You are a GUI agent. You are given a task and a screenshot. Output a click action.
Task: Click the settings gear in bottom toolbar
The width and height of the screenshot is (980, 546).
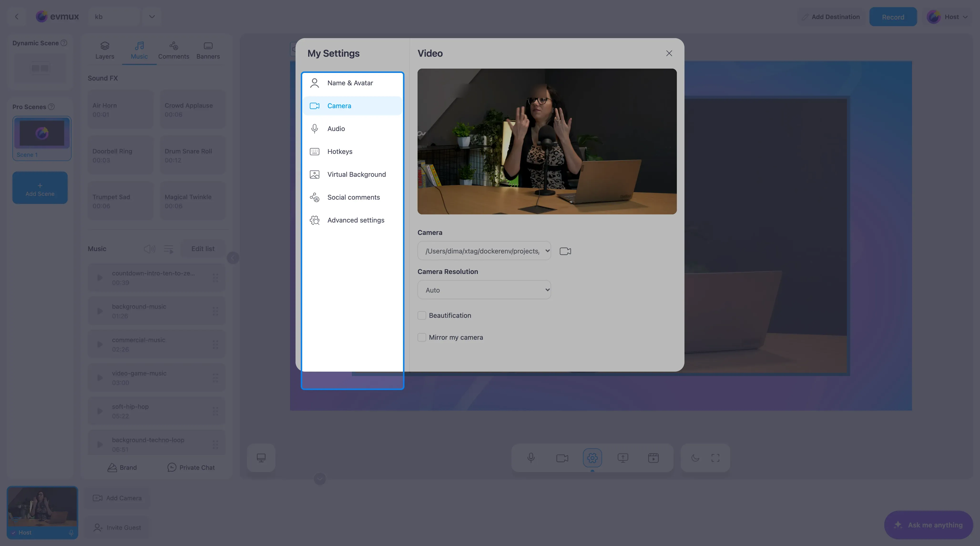592,458
